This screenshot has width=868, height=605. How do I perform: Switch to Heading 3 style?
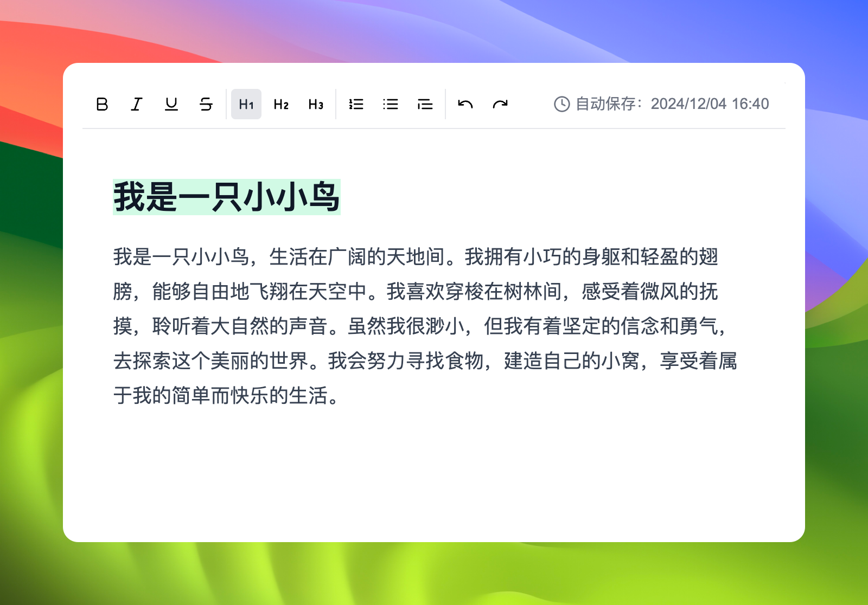click(x=315, y=104)
